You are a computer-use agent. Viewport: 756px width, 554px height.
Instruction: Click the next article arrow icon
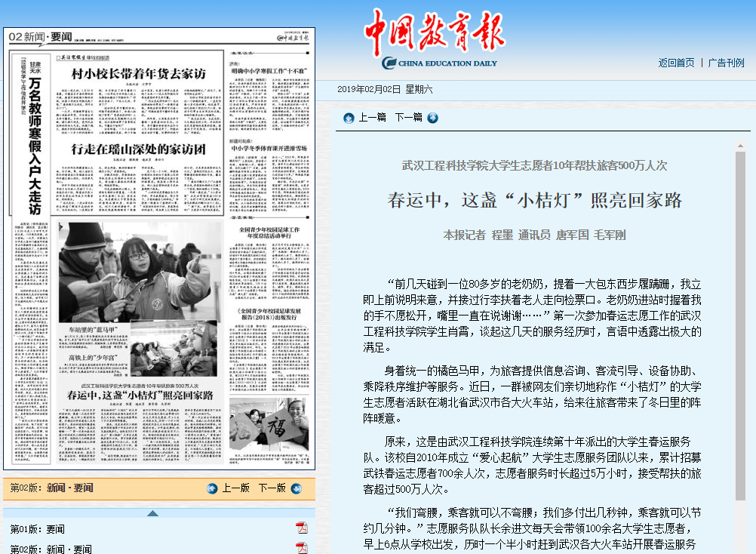(x=433, y=118)
